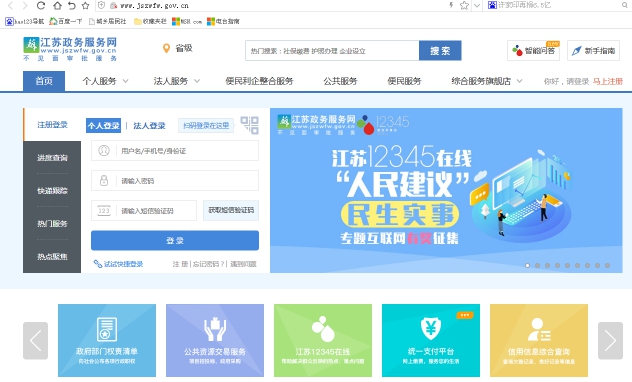Click the undo/restore closed tab icon
632x382 pixels.
(72, 6)
